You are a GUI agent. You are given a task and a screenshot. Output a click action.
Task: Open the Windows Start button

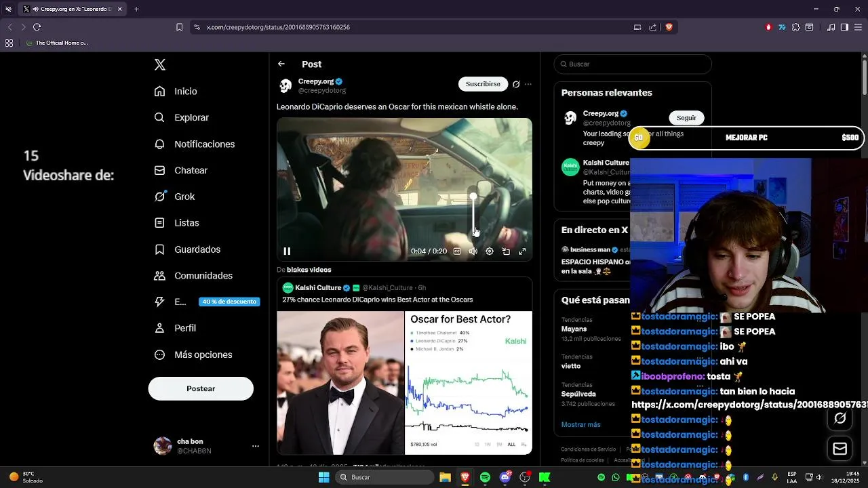[x=324, y=477]
